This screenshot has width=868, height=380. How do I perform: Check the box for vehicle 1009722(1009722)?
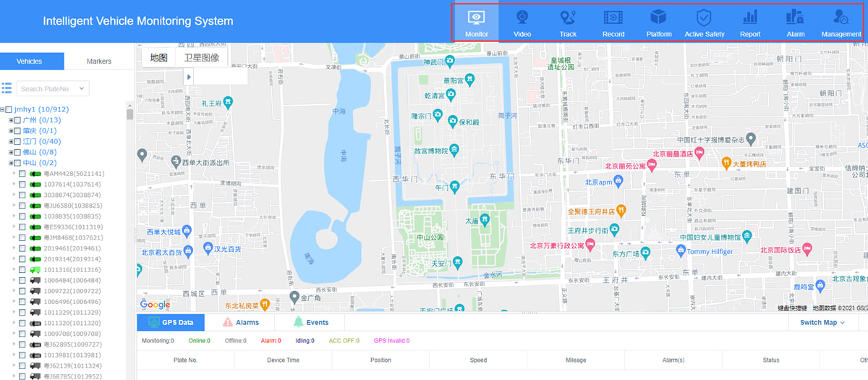(x=22, y=291)
